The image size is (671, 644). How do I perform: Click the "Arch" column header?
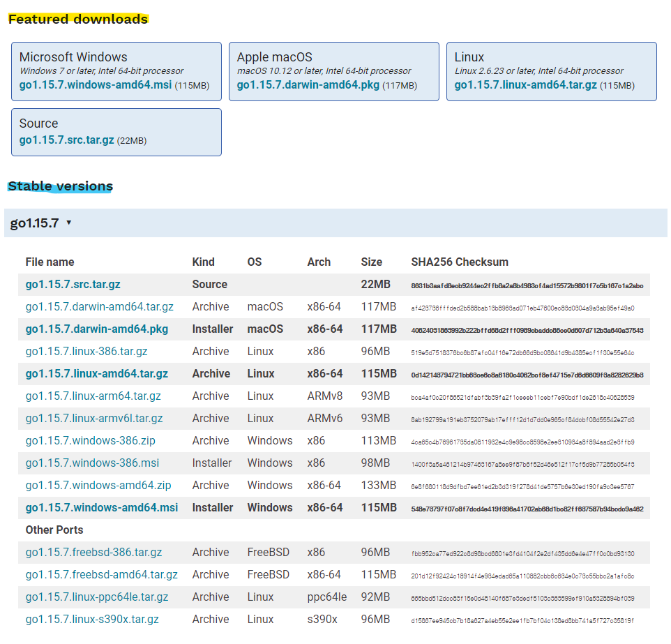pos(319,262)
